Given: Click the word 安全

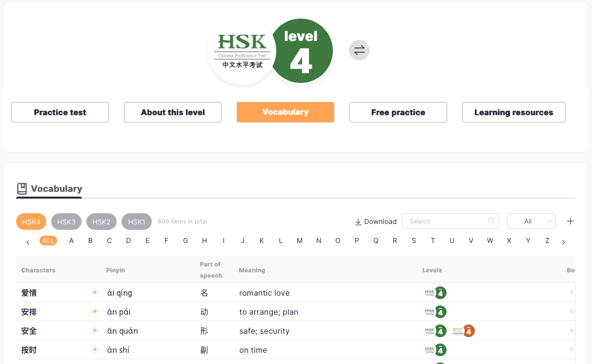Looking at the screenshot, I should [x=29, y=331].
